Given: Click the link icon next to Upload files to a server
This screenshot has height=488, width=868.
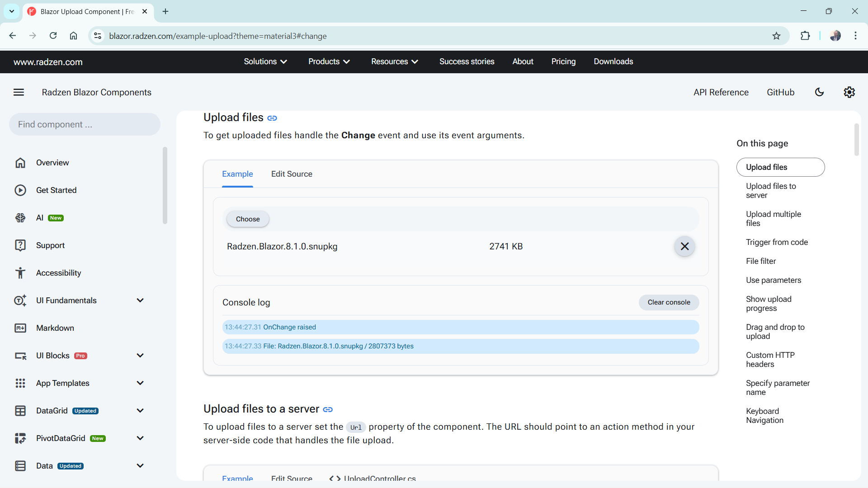Looking at the screenshot, I should click(x=328, y=409).
